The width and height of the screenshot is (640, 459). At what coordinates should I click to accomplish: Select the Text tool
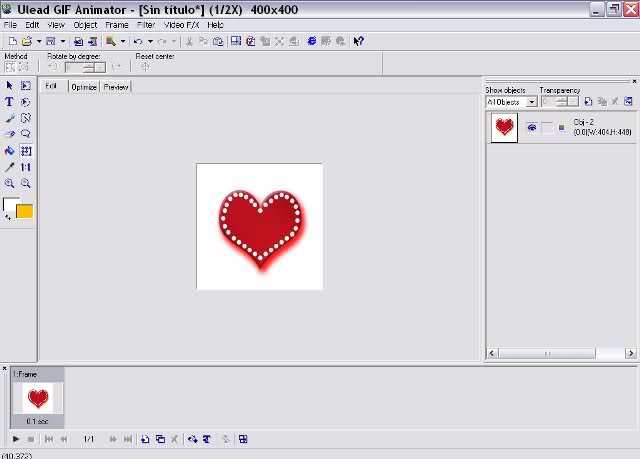9,102
